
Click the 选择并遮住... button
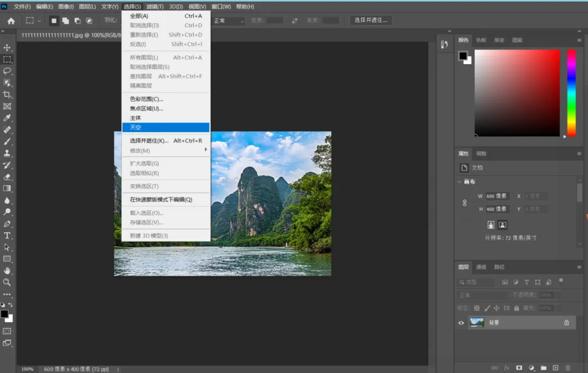[x=371, y=20]
